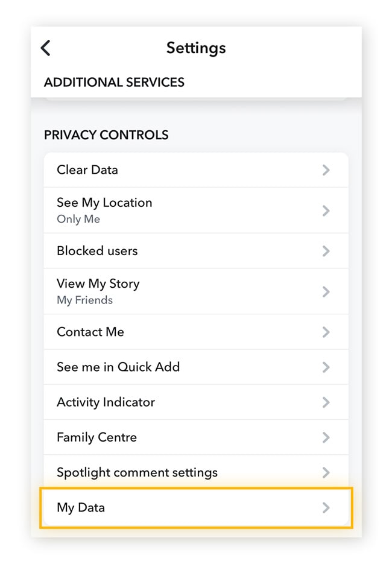Tap chevron next to Quick Add row
392x564 pixels.
326,367
